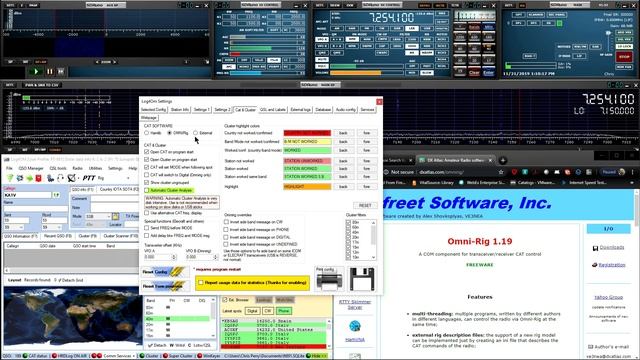Click the Downloads link on Omni-Rig page
The height and width of the screenshot is (360, 640).
(x=612, y=247)
